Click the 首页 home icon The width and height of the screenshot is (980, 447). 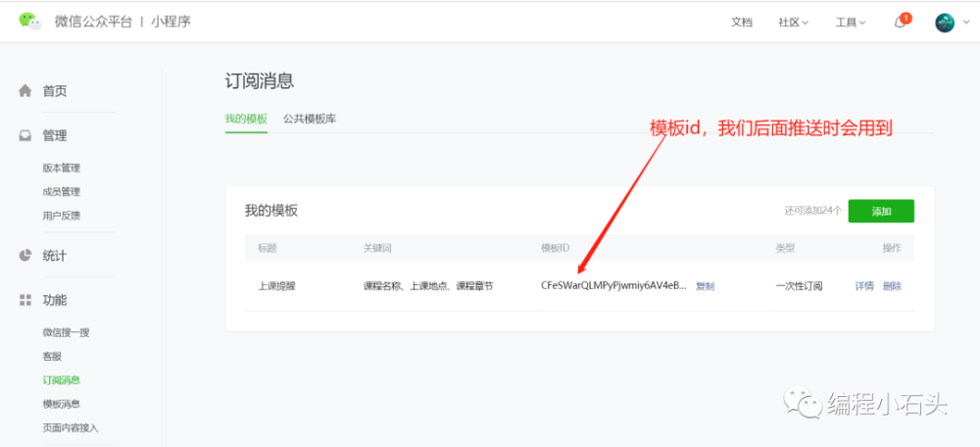(x=25, y=91)
